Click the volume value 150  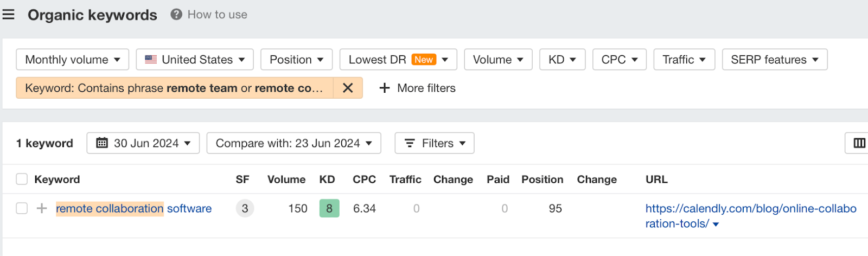click(298, 208)
